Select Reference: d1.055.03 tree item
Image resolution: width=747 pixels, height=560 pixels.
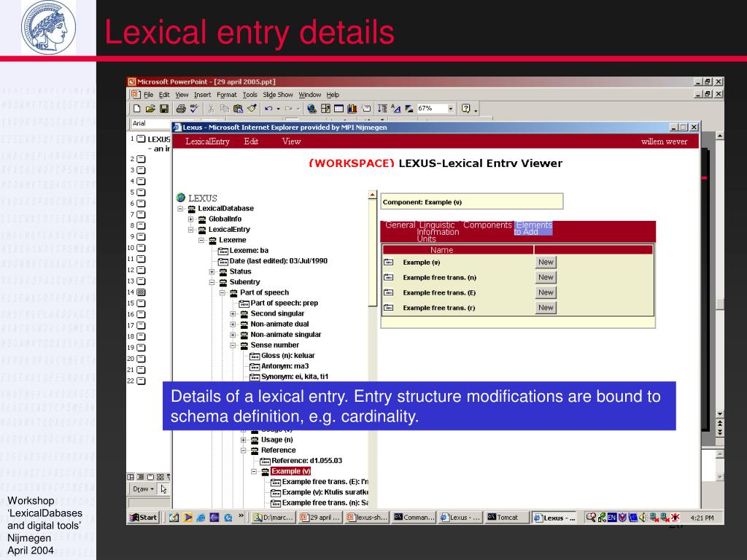coord(306,461)
